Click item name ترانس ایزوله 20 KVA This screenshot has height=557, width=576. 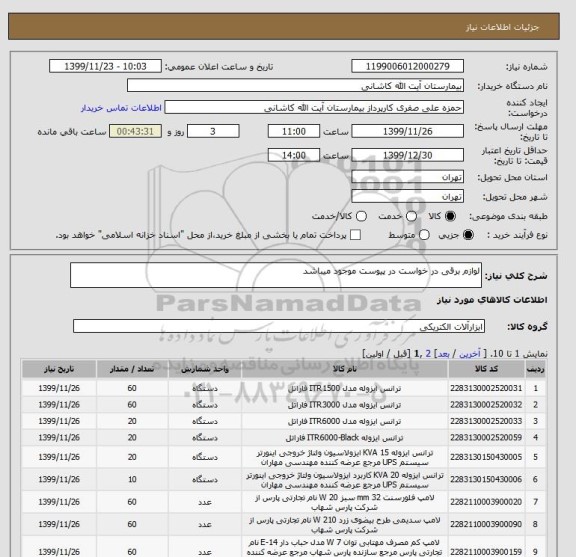tap(345, 480)
